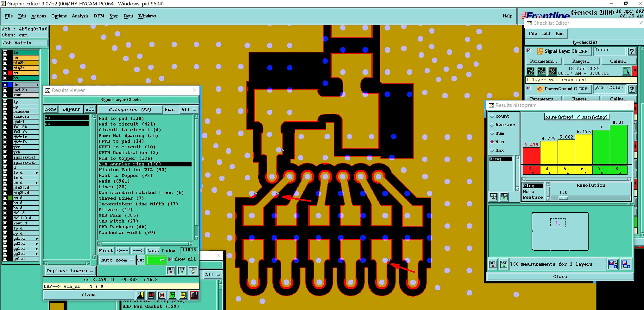The height and width of the screenshot is (310, 644).
Task: Click histogram export-down icon
Action: (613, 264)
